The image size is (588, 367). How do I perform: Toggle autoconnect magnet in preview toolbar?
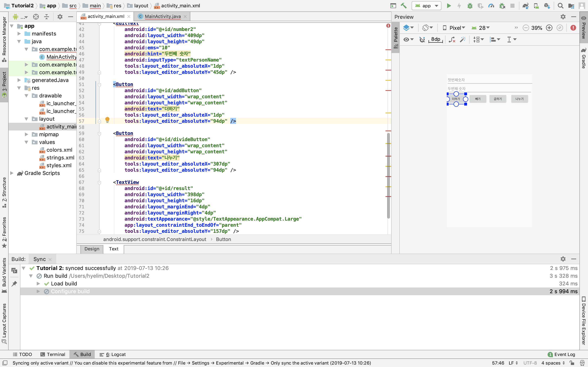click(x=422, y=39)
